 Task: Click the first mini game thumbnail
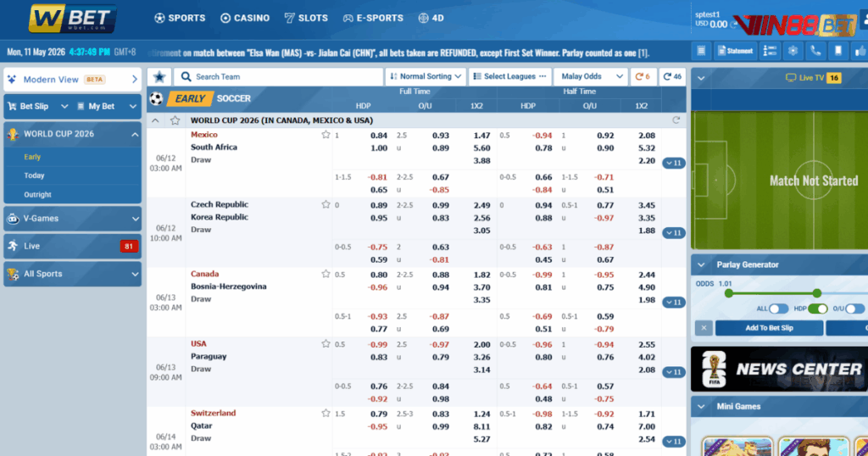[x=737, y=446]
